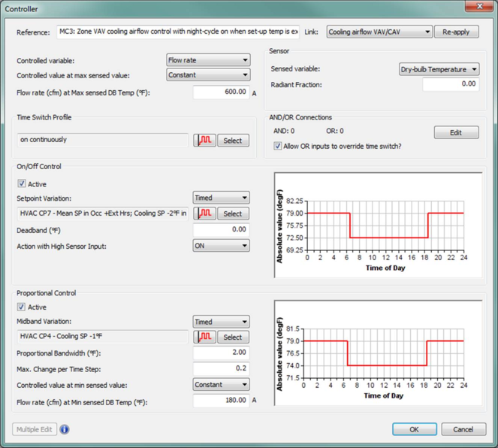Click the Proportional Control midband profile chart

click(379, 353)
